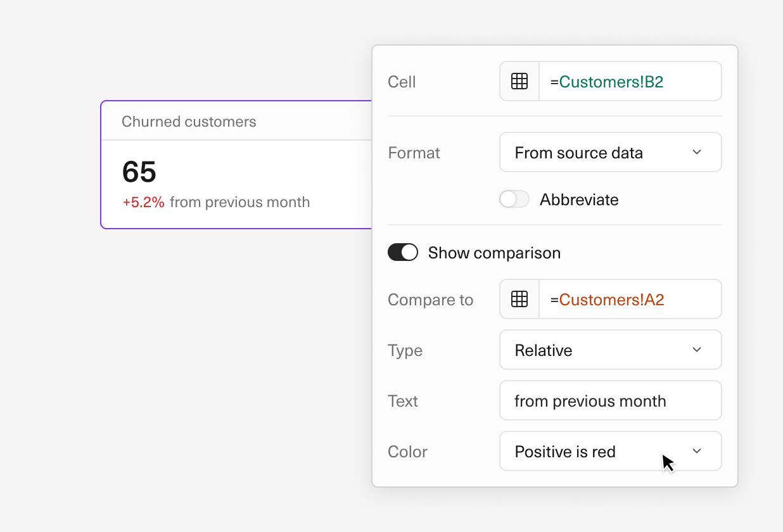783x532 pixels.
Task: Click the chevron on the Color dropdown
Action: [697, 451]
